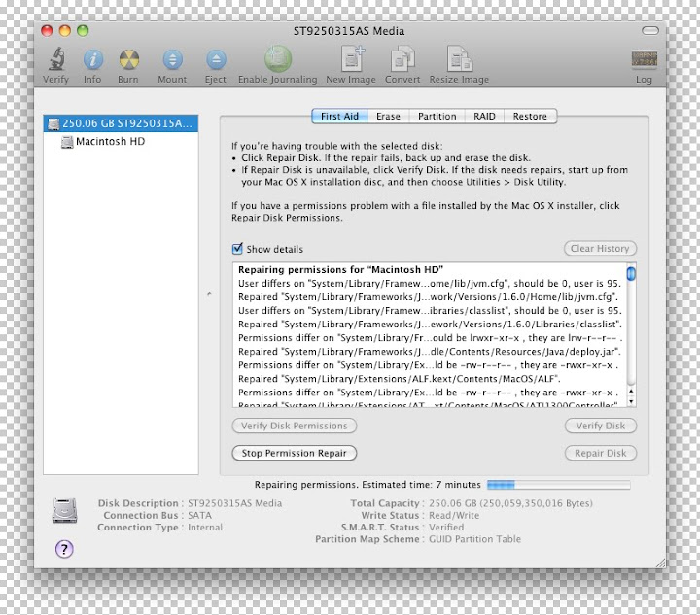Open the RAID tab

click(484, 116)
